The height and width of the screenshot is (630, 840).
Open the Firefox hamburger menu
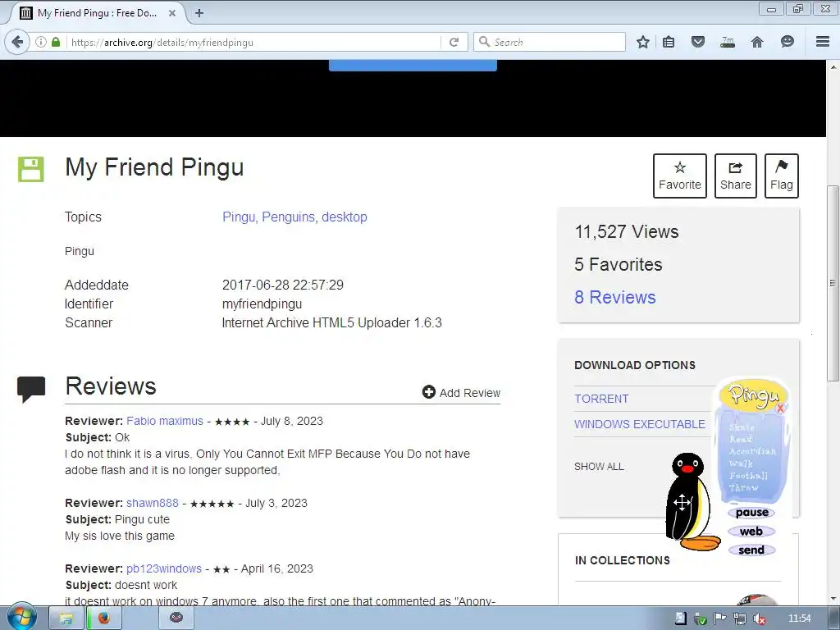[823, 41]
